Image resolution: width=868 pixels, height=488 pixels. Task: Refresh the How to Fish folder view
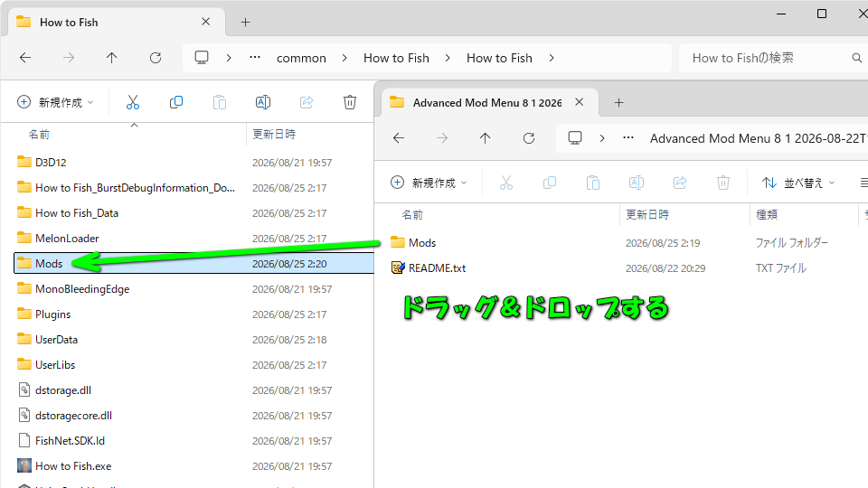point(156,58)
